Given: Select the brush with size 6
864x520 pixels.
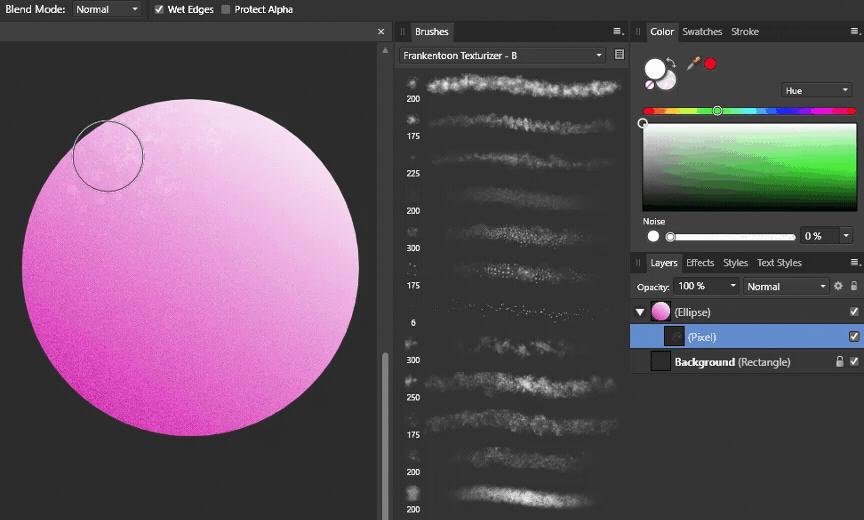Looking at the screenshot, I should pos(512,311).
